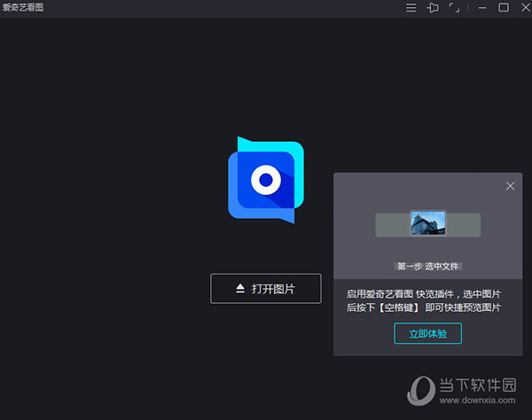This screenshot has height=420, width=532.
Task: Close the 爱奇艺看图 window
Action: coord(525,7)
